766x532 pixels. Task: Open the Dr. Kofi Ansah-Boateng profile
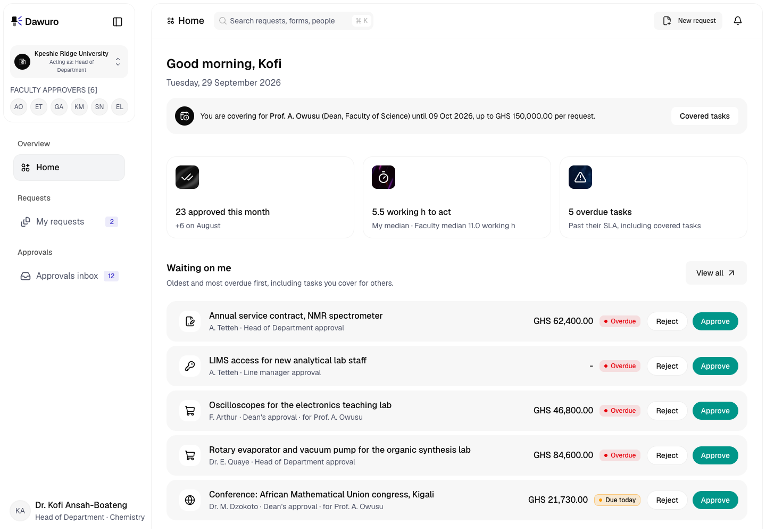point(77,511)
